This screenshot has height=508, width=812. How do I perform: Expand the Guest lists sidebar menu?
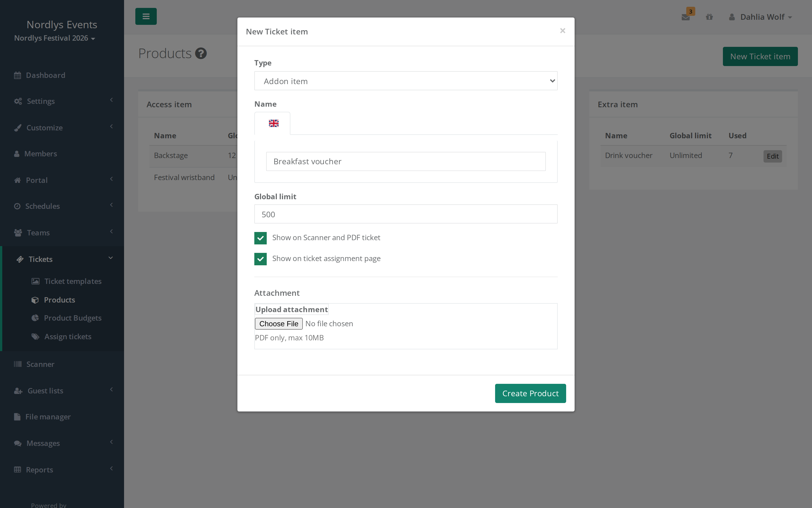pos(62,391)
